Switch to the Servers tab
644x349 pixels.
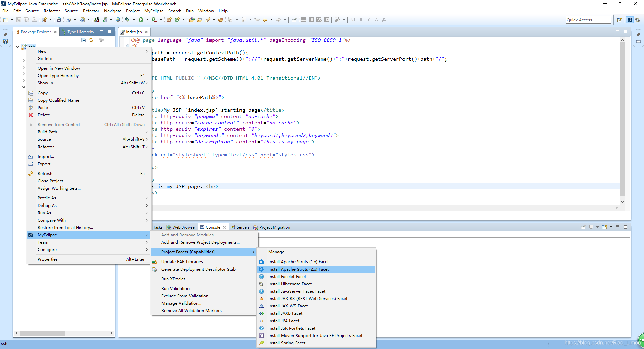pos(240,227)
